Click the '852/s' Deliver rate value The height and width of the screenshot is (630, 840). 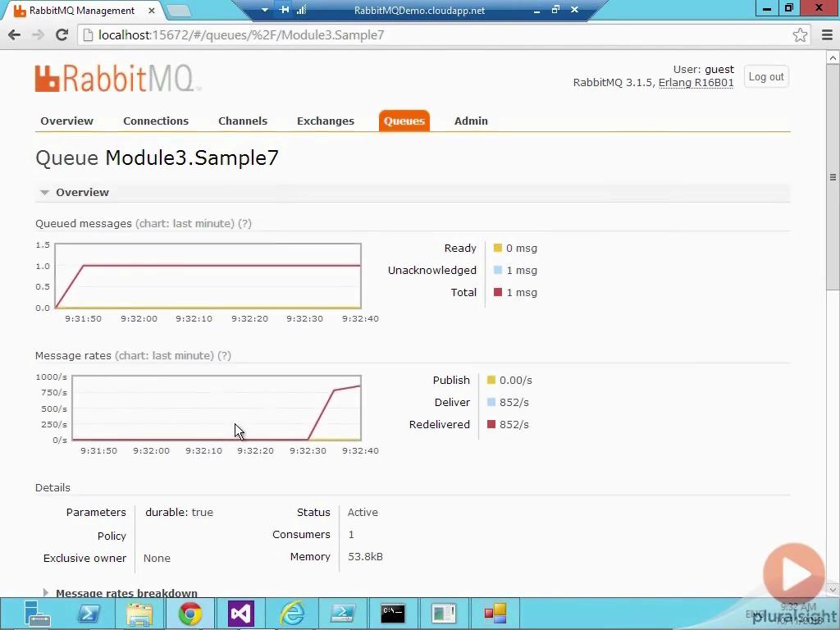click(514, 402)
